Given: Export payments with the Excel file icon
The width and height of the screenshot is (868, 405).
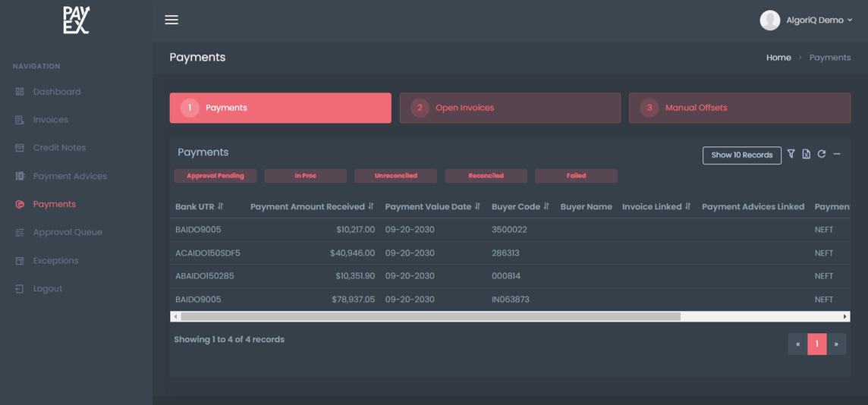Looking at the screenshot, I should [807, 155].
